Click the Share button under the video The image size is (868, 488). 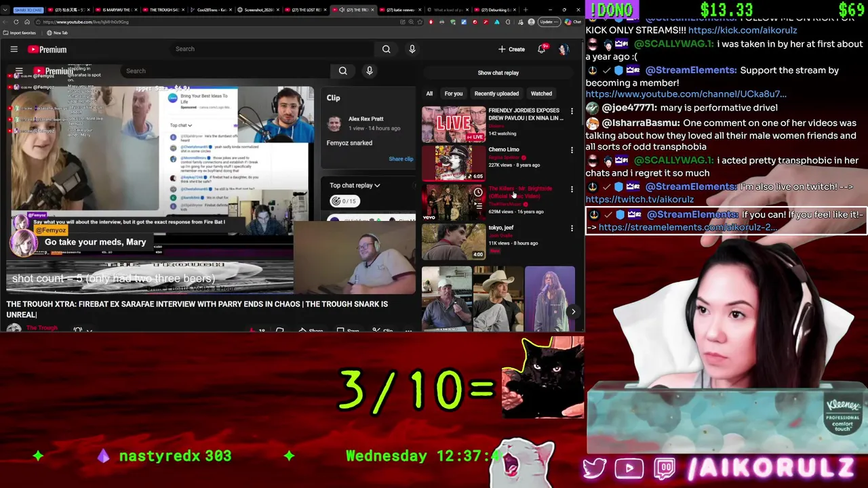[x=311, y=330]
